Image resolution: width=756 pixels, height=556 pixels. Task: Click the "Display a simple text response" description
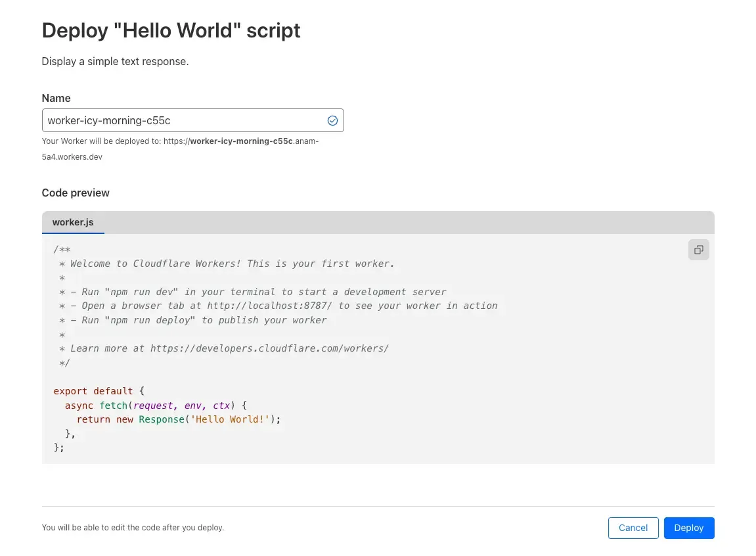(115, 62)
